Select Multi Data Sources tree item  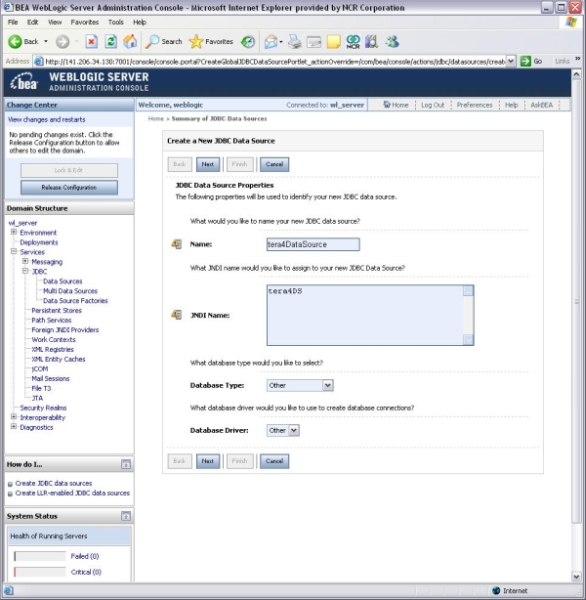click(x=70, y=291)
